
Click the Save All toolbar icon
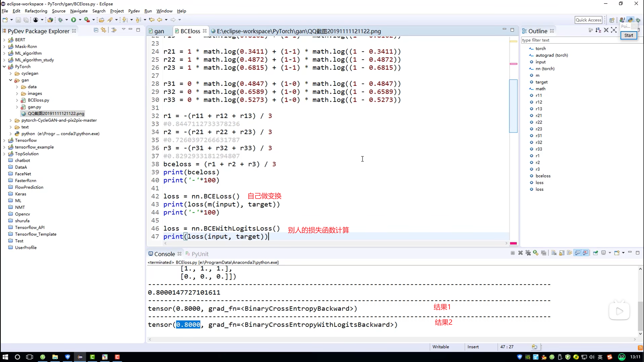(26, 20)
